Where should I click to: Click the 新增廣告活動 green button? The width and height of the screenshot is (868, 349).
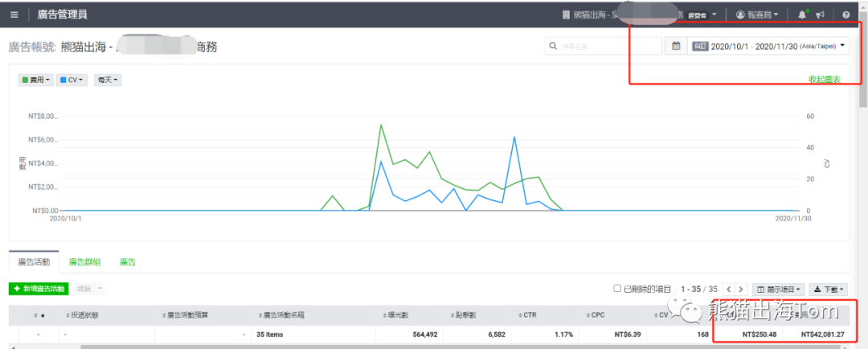[x=39, y=289]
